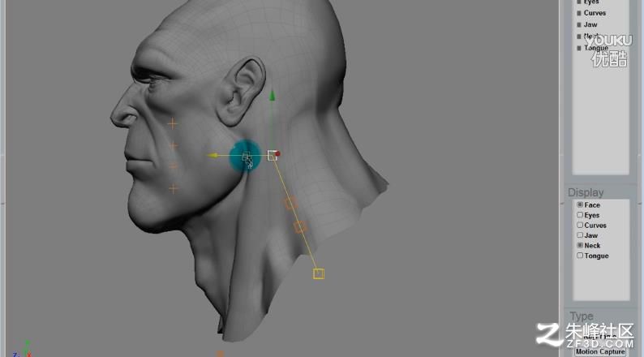The width and height of the screenshot is (644, 357).
Task: Click the green vertical axis arrow handle
Action: [x=272, y=95]
